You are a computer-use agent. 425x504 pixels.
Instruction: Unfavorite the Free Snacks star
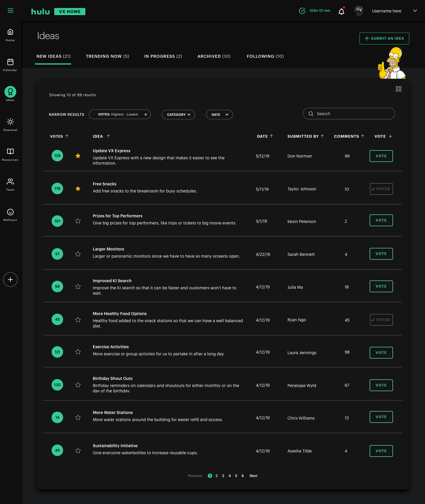tap(78, 189)
